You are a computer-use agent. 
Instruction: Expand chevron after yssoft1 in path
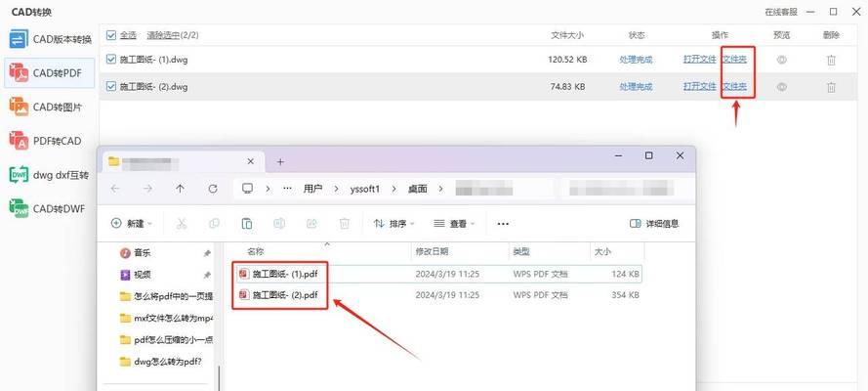(393, 189)
